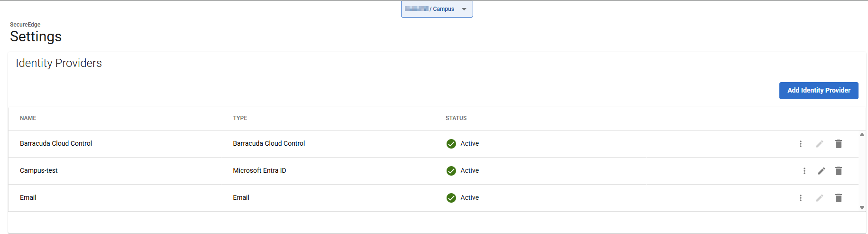868x234 pixels.
Task: Click the Add Identity Provider button
Action: [819, 91]
